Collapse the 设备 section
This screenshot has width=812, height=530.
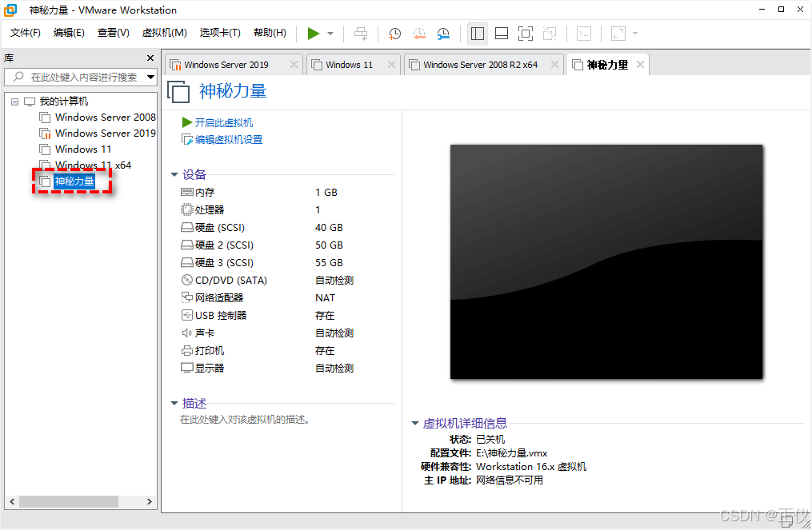174,175
